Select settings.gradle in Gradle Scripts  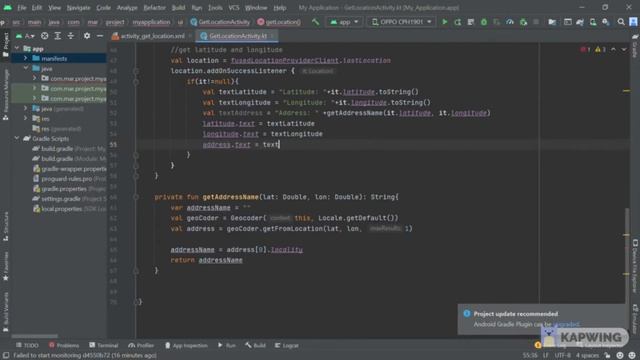pyautogui.click(x=61, y=199)
